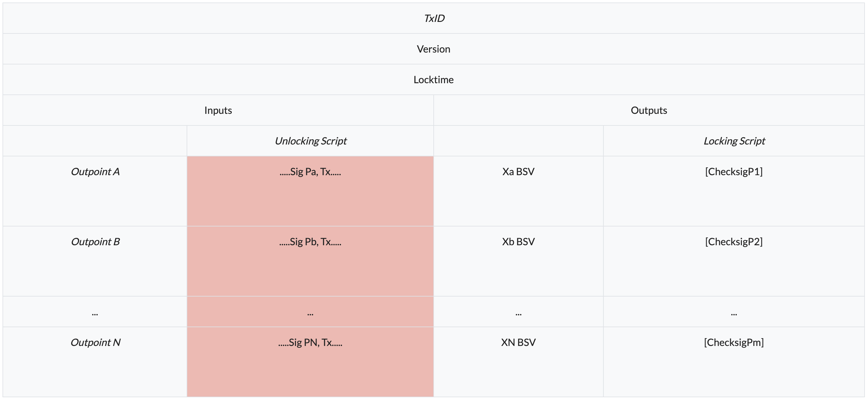The image size is (868, 401).
Task: Select the XN BSV value
Action: tap(518, 343)
